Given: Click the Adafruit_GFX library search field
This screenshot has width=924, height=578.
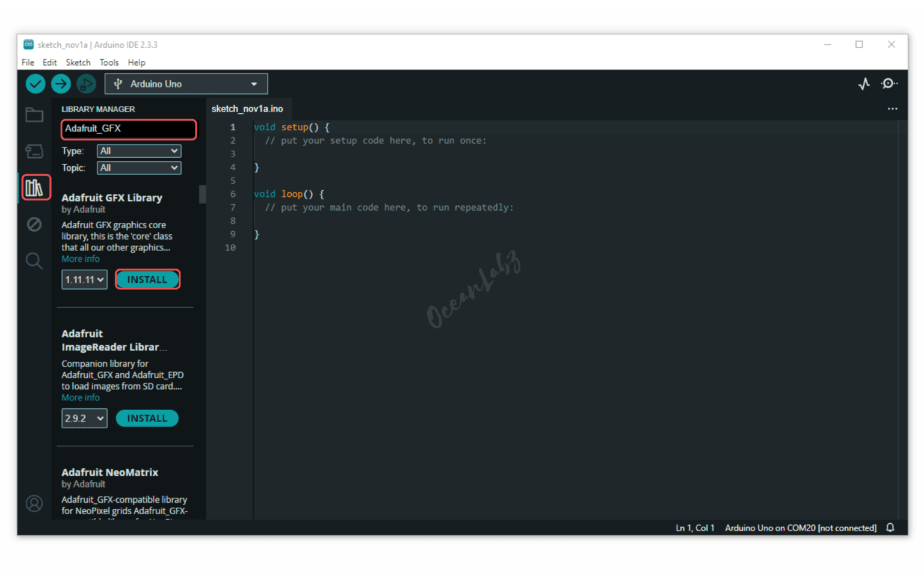Looking at the screenshot, I should point(128,129).
